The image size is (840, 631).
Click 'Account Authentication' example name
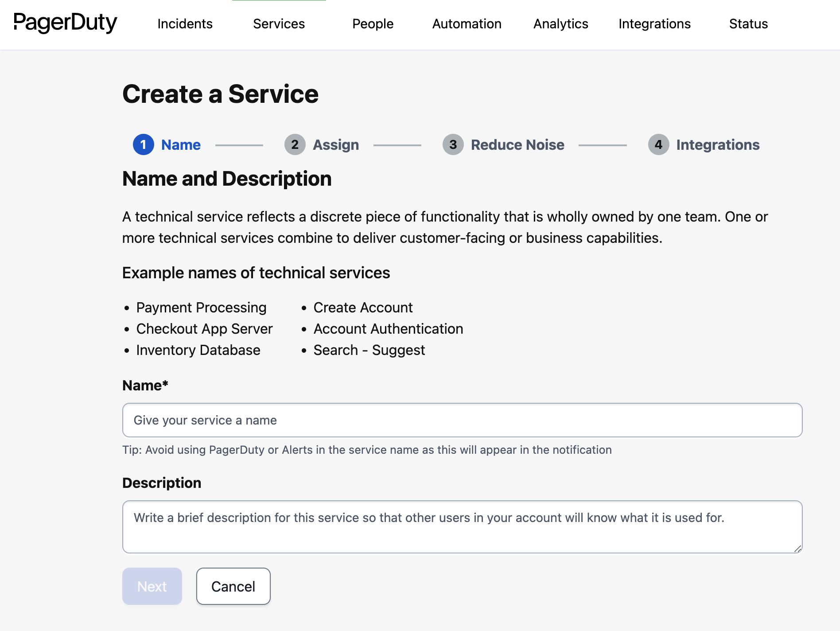(388, 329)
